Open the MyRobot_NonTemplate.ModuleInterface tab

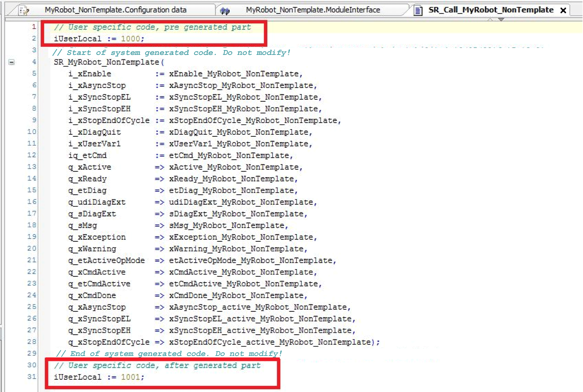click(313, 10)
